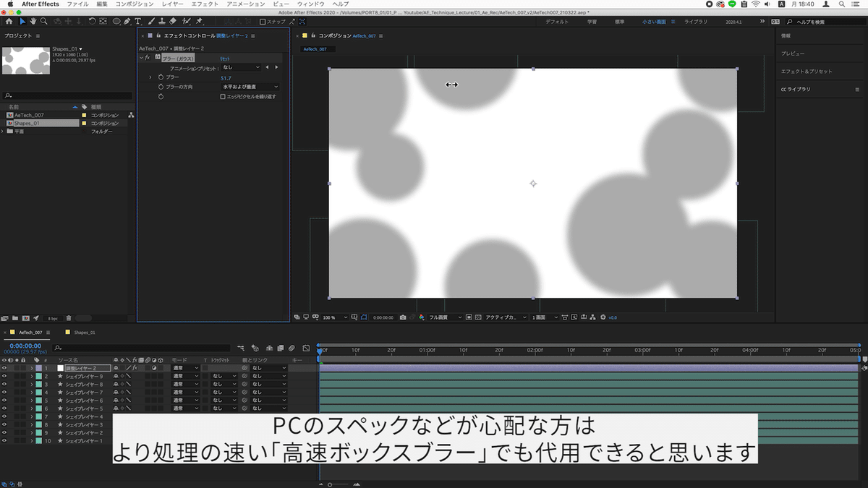Select the Ellipse shape tool
This screenshot has height=488, width=868.
pyautogui.click(x=116, y=22)
